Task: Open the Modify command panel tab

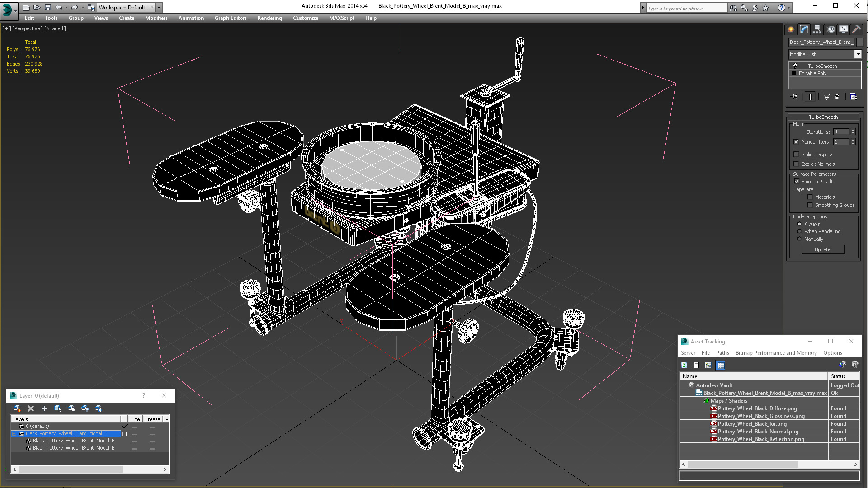Action: click(804, 29)
